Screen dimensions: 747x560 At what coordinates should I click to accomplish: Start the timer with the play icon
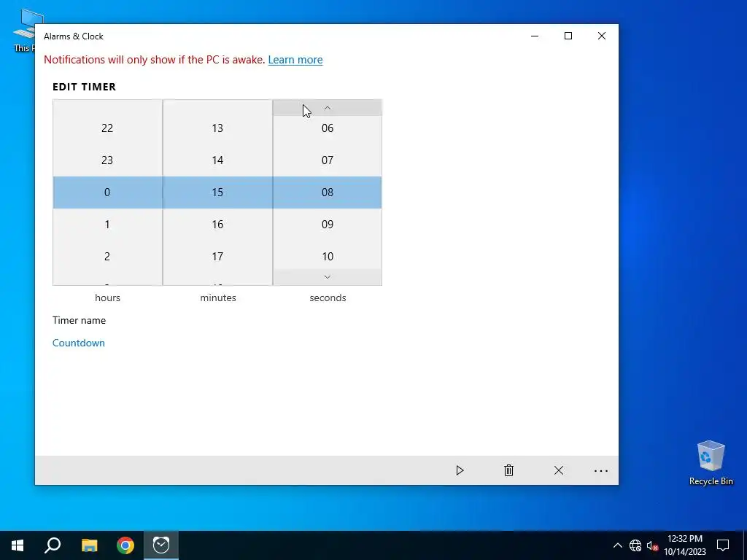460,470
